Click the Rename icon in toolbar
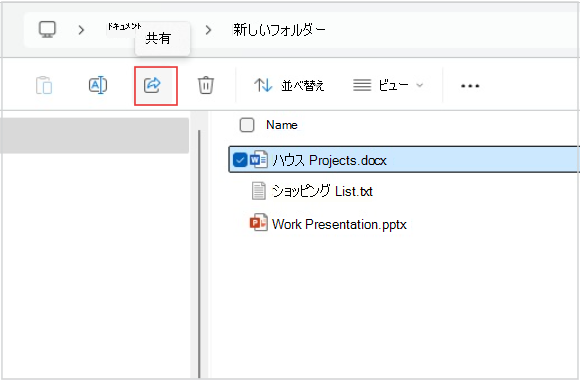This screenshot has height=380, width=580. pos(98,85)
